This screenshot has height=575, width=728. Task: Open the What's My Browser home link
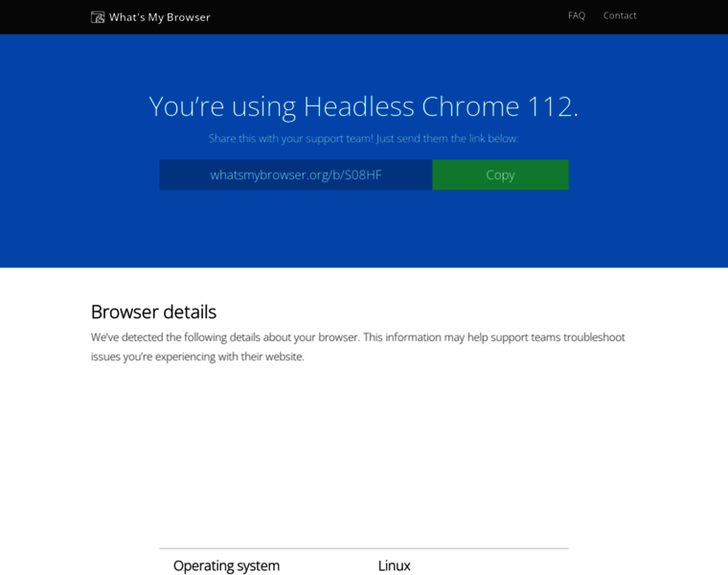click(x=150, y=17)
